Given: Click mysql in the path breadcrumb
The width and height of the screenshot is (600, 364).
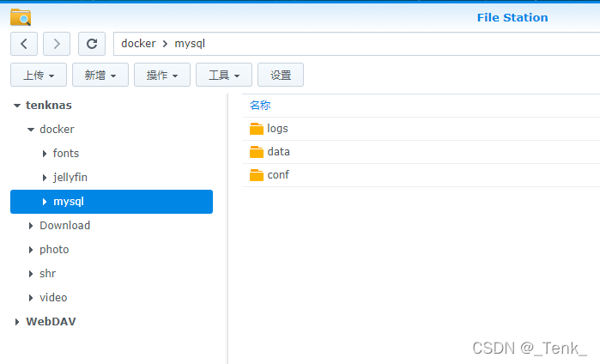Looking at the screenshot, I should tap(190, 44).
